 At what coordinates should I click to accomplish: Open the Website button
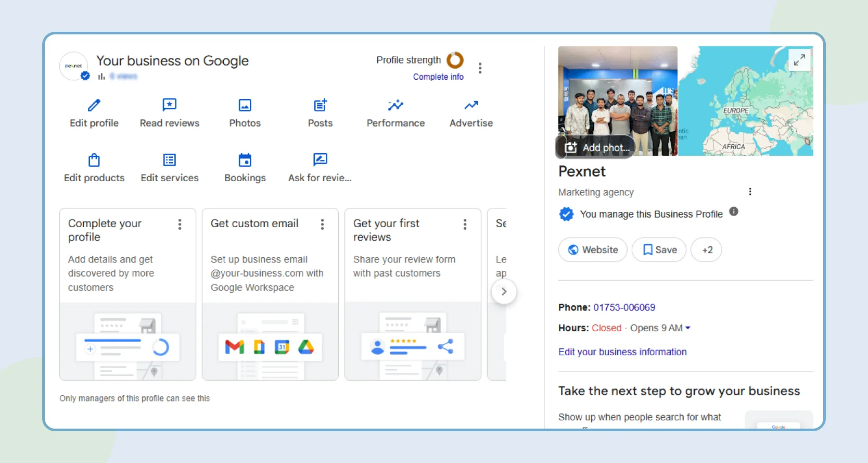(593, 250)
